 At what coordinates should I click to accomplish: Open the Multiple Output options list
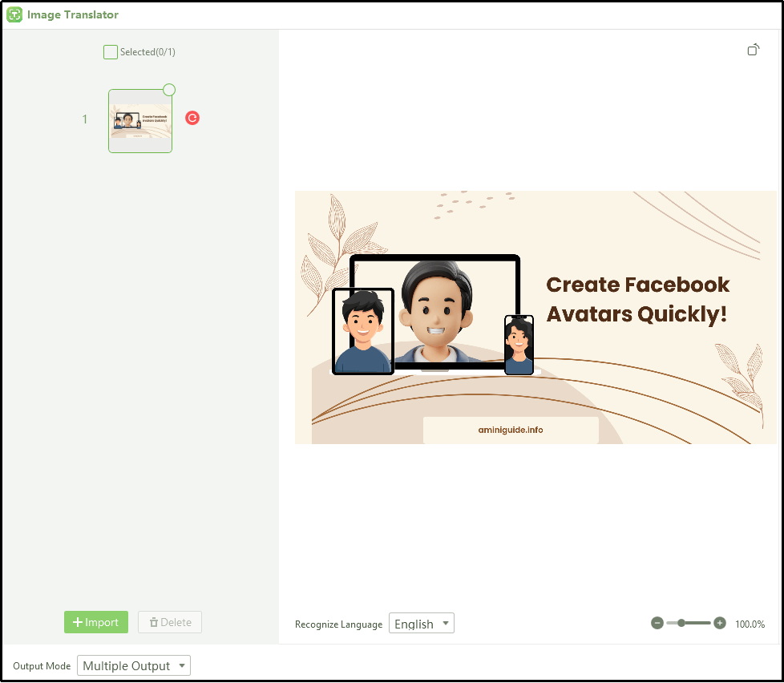[x=133, y=665]
